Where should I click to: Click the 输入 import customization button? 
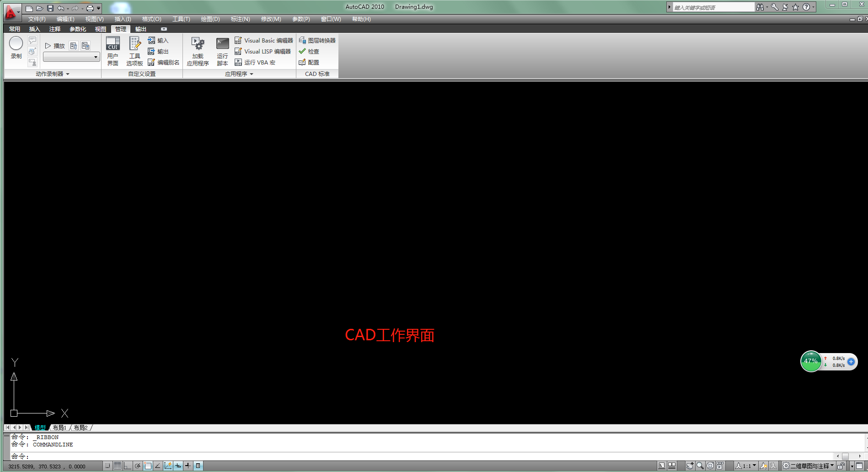coord(158,40)
